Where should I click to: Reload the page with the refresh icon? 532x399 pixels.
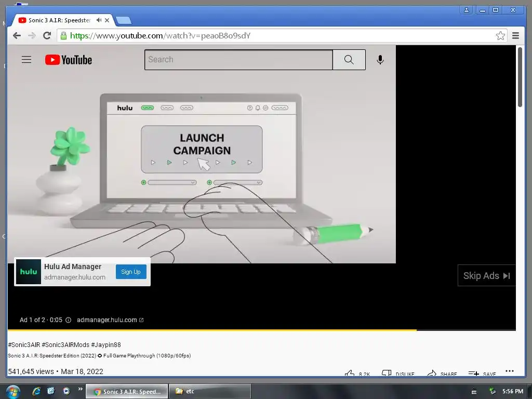[47, 36]
